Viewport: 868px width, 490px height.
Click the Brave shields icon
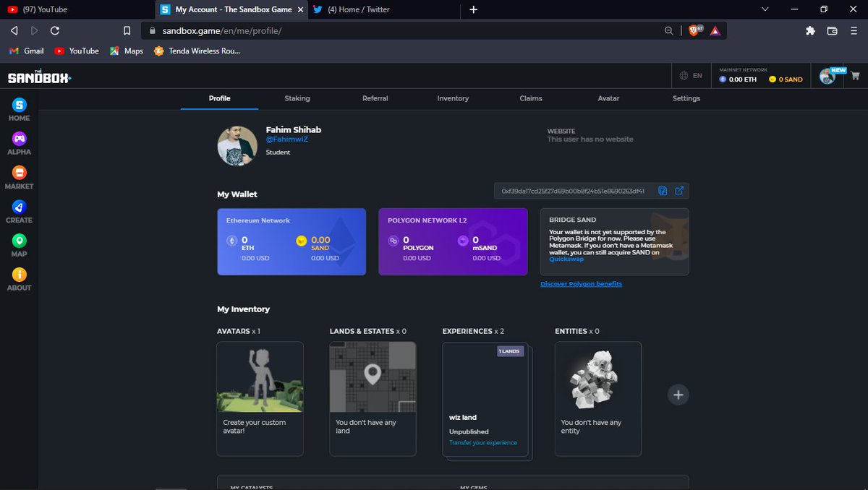(694, 30)
